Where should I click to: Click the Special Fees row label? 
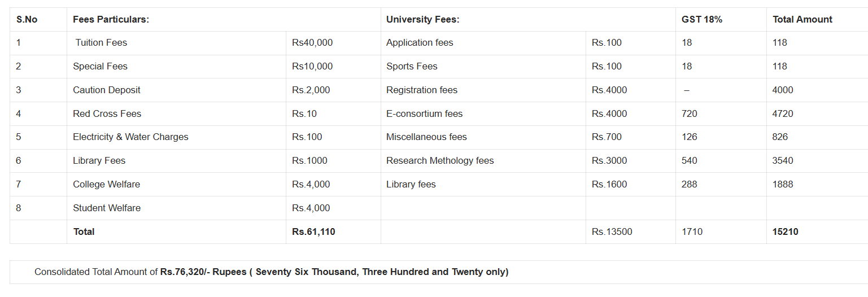100,67
